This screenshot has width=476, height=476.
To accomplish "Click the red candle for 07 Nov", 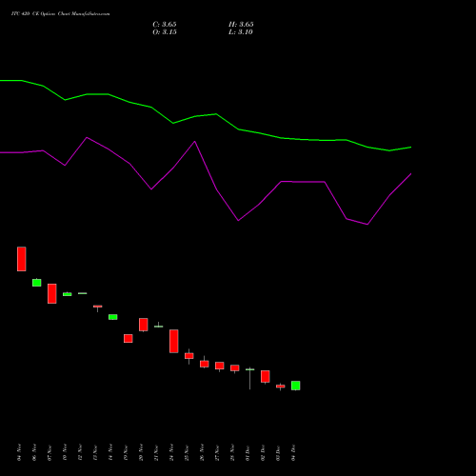I will click(x=52, y=293).
